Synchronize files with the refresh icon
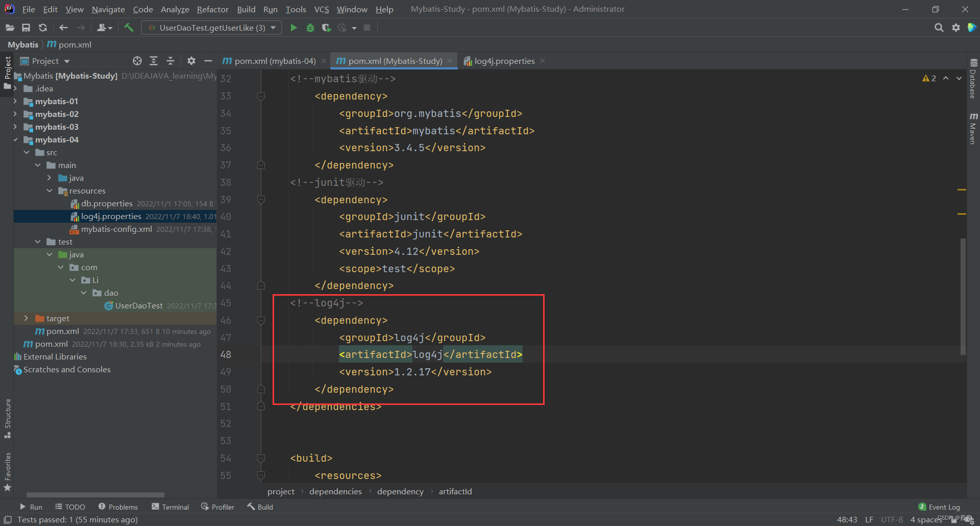Image resolution: width=980 pixels, height=526 pixels. [x=43, y=28]
